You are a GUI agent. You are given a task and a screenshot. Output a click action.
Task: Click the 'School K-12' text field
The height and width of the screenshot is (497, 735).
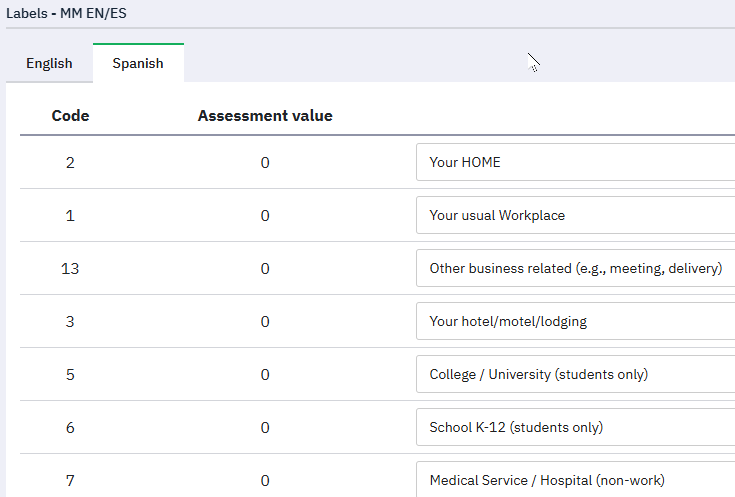[575, 427]
